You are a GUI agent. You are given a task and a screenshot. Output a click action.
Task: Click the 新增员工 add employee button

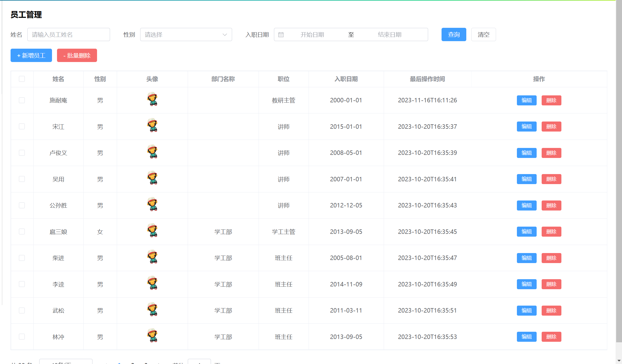tap(31, 56)
